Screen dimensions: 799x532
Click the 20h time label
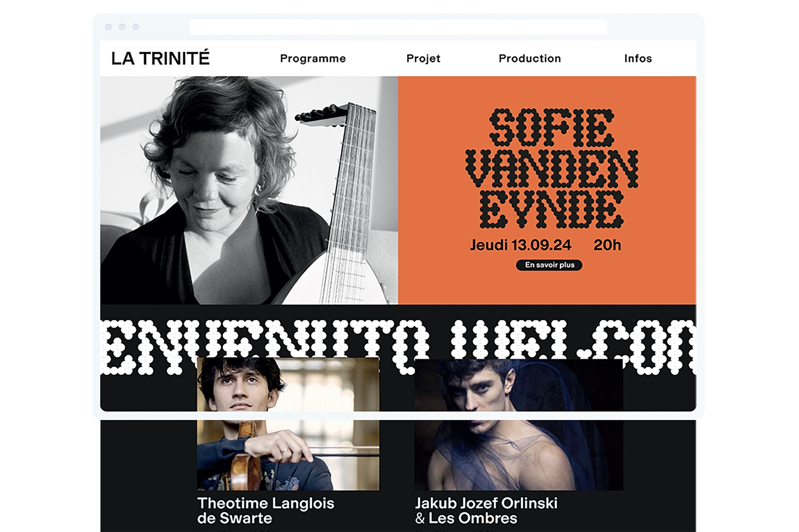(x=607, y=245)
